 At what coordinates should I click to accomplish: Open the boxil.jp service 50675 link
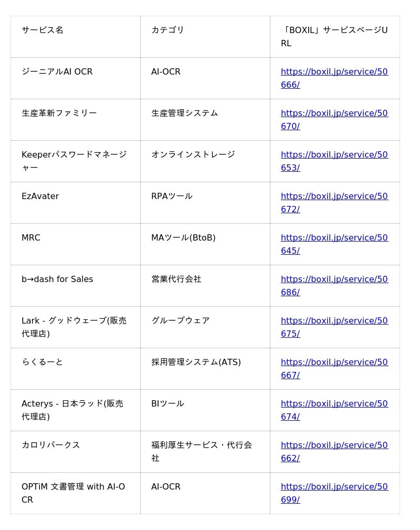pyautogui.click(x=334, y=321)
